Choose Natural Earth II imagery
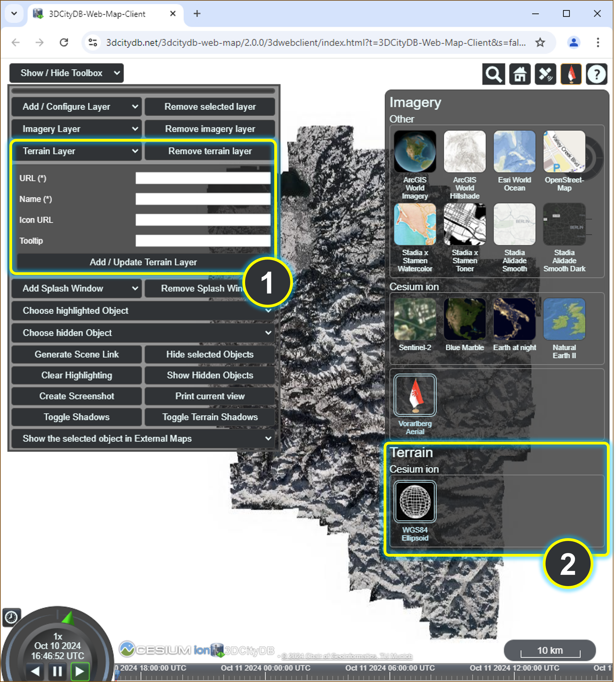 pos(564,319)
